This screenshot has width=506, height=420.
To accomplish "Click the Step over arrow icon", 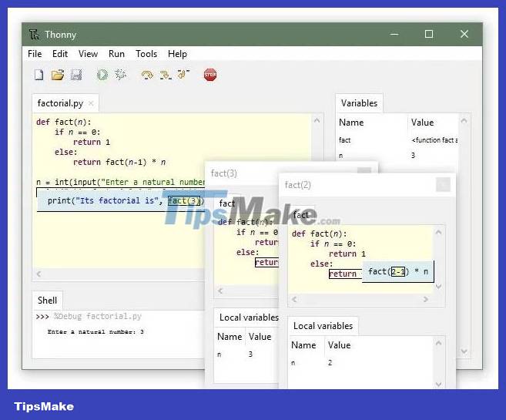I will pyautogui.click(x=147, y=75).
